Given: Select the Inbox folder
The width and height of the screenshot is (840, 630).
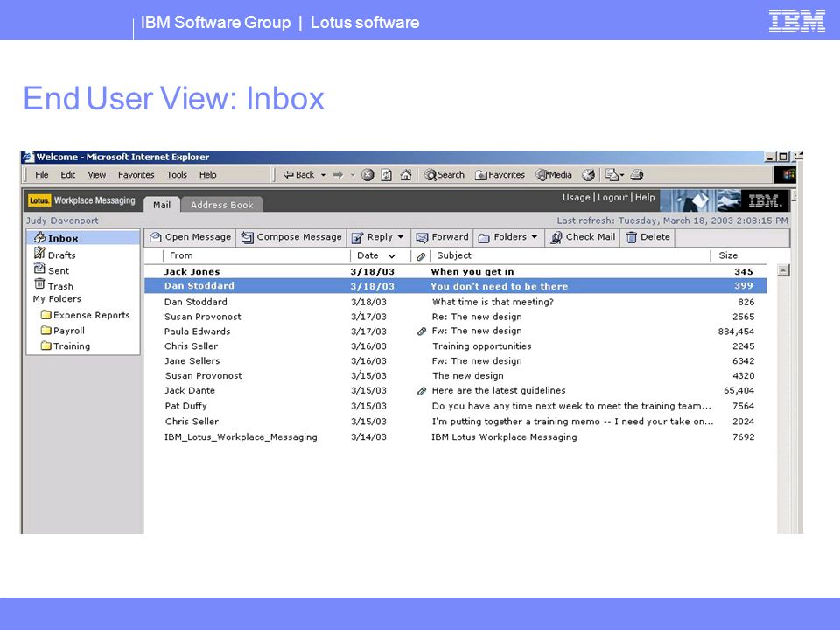Looking at the screenshot, I should 83,238.
